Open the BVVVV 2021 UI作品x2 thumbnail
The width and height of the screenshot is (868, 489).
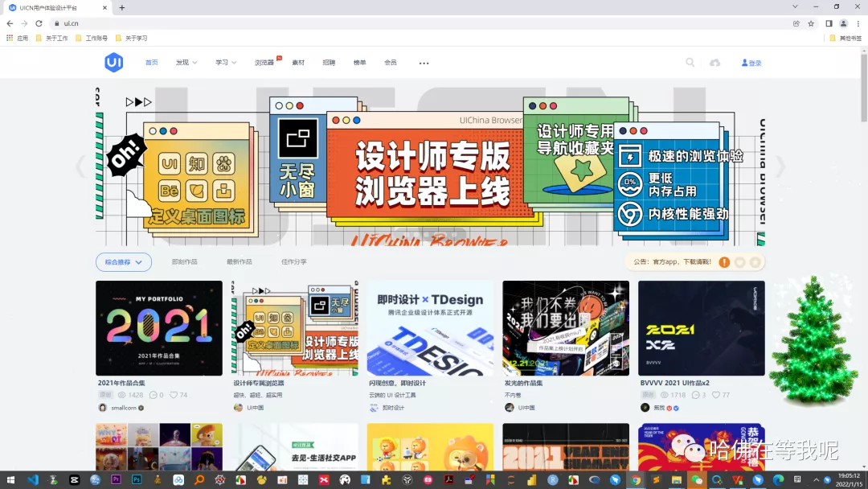(702, 328)
